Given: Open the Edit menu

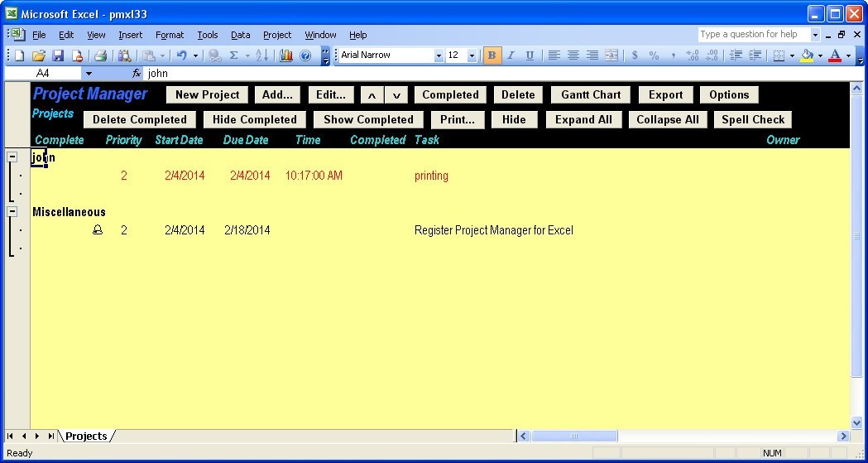Looking at the screenshot, I should point(66,35).
